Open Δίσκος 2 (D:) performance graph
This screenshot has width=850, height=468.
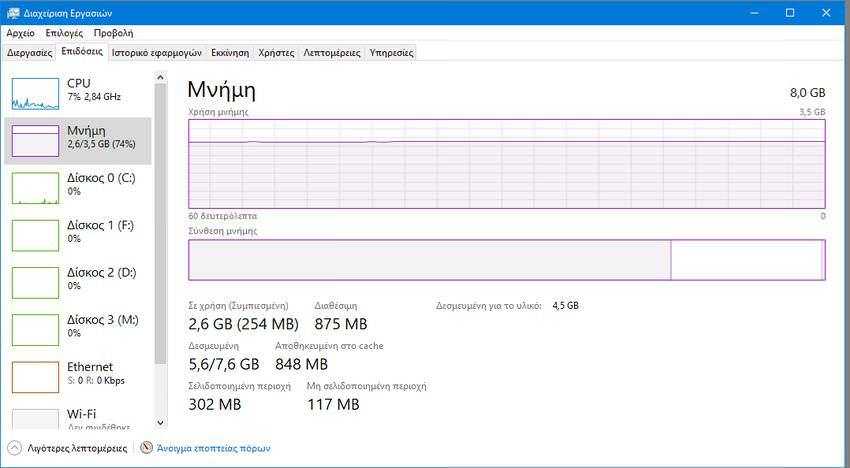[35, 281]
